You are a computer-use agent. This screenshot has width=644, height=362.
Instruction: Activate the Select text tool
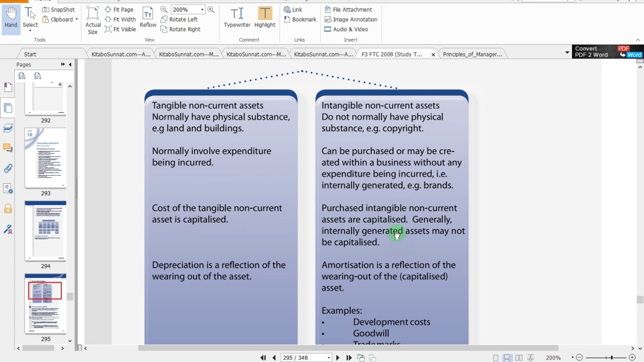click(x=30, y=18)
